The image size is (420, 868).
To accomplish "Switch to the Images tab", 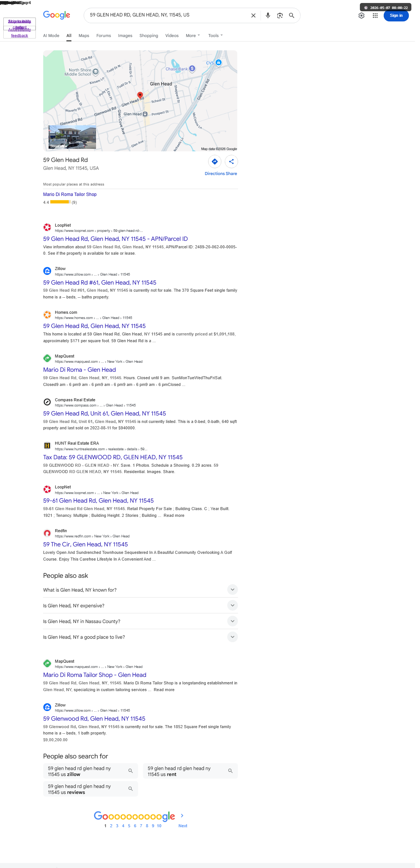I will 125,36.
